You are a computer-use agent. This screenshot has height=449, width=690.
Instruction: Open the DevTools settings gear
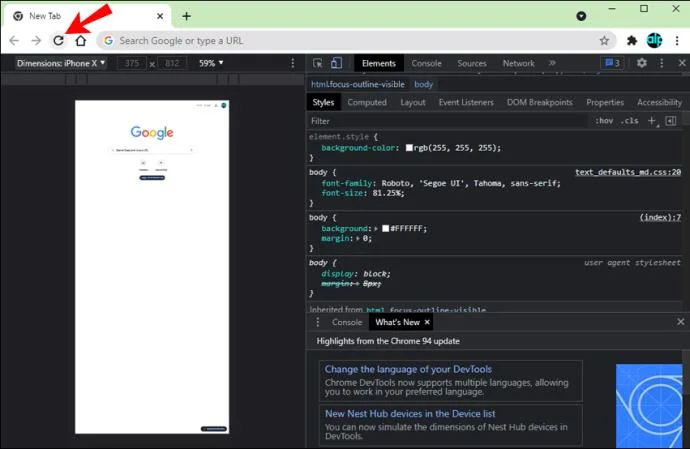point(642,63)
